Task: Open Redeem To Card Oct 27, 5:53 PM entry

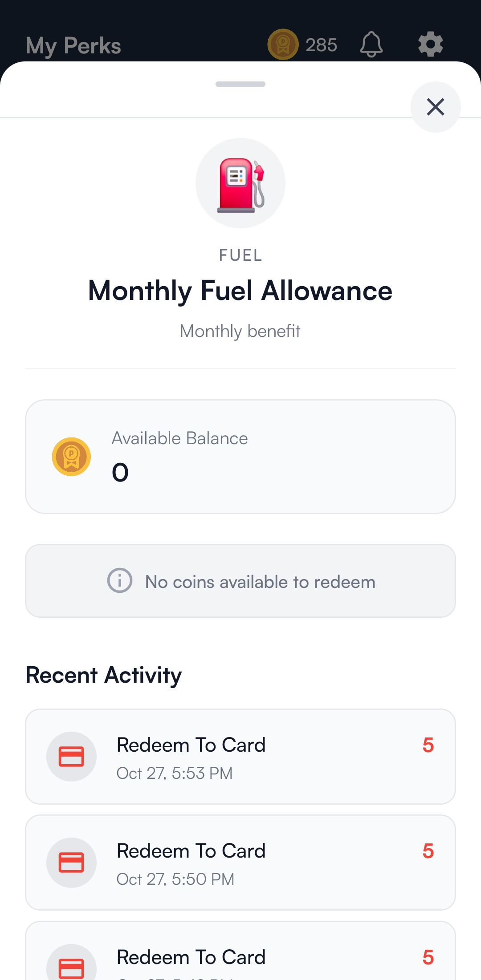Action: pos(240,757)
